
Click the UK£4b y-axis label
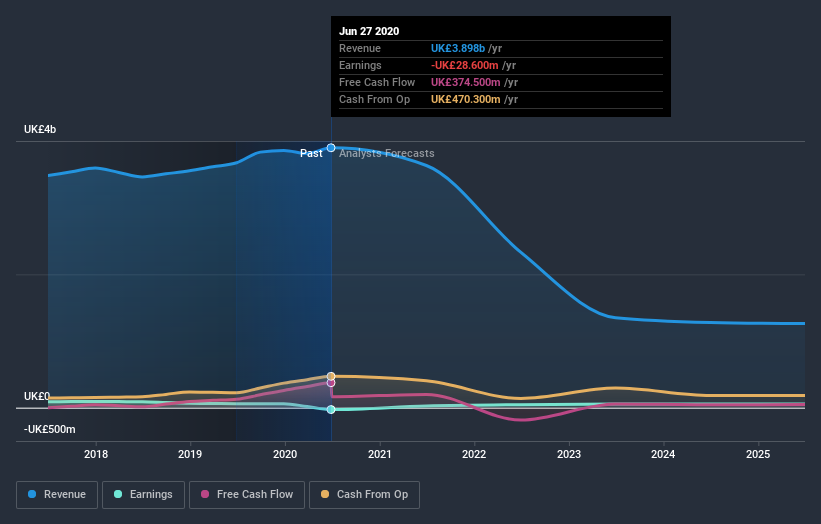click(x=40, y=129)
